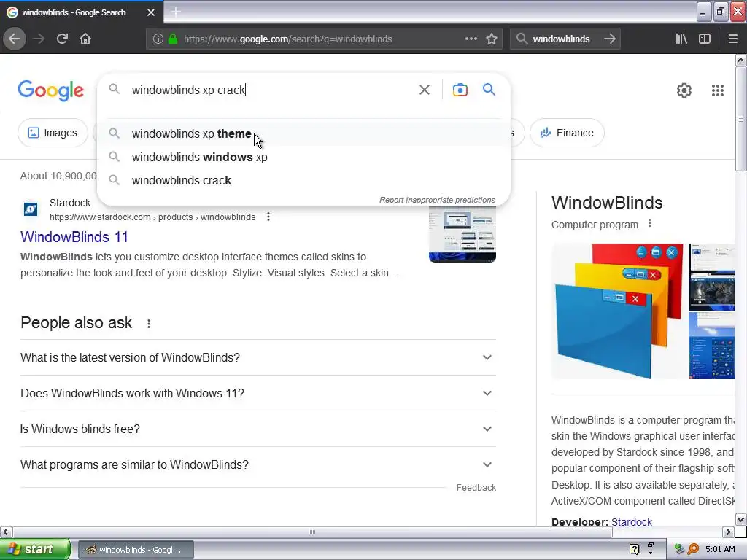Screen dimensions: 747x560
Task: Open page actions three-dot menu in address bar
Action: coord(471,39)
